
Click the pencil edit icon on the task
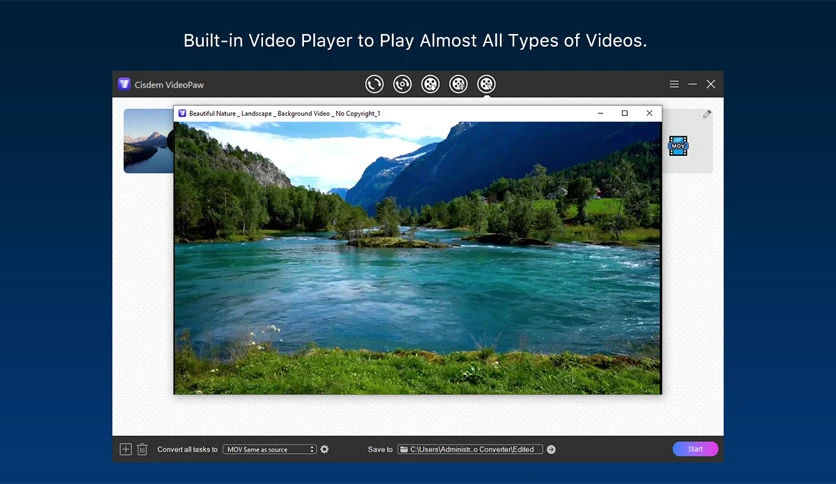pyautogui.click(x=707, y=114)
